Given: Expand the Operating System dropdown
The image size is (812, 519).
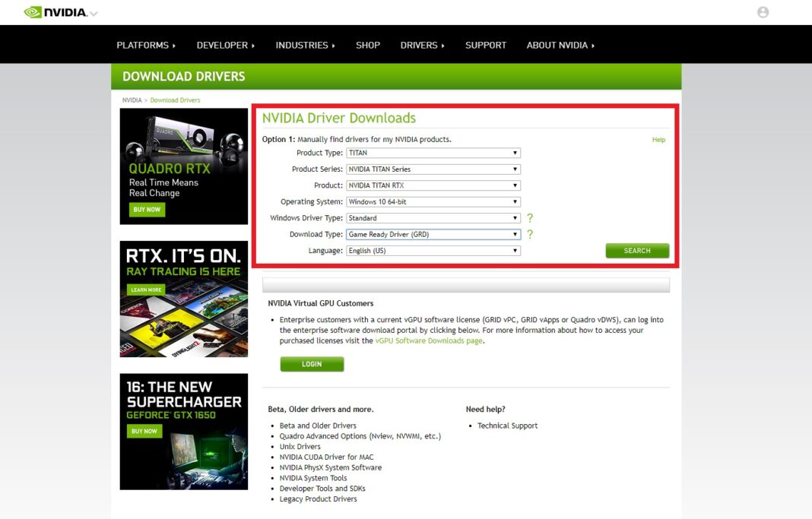Looking at the screenshot, I should tap(433, 202).
